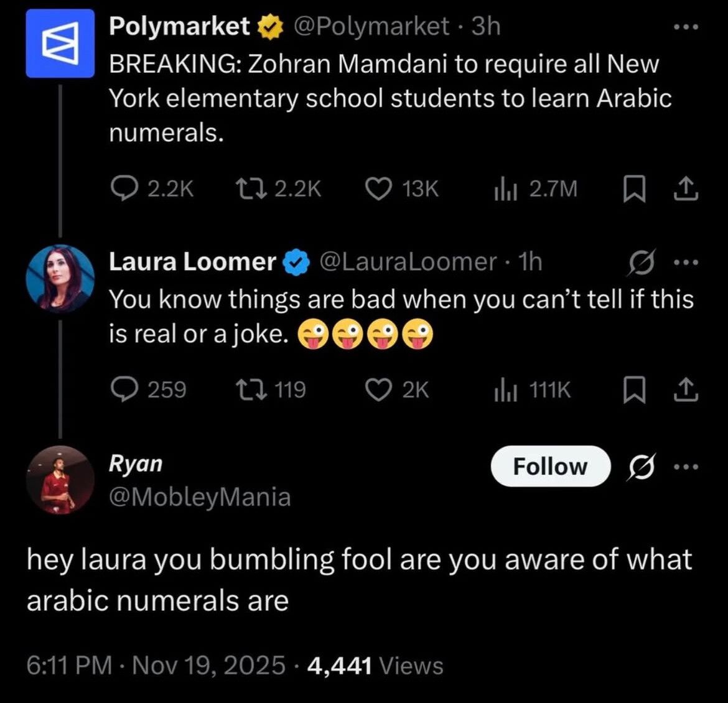Open Grok actions on Ryan's reply
The image size is (728, 703).
tap(642, 466)
